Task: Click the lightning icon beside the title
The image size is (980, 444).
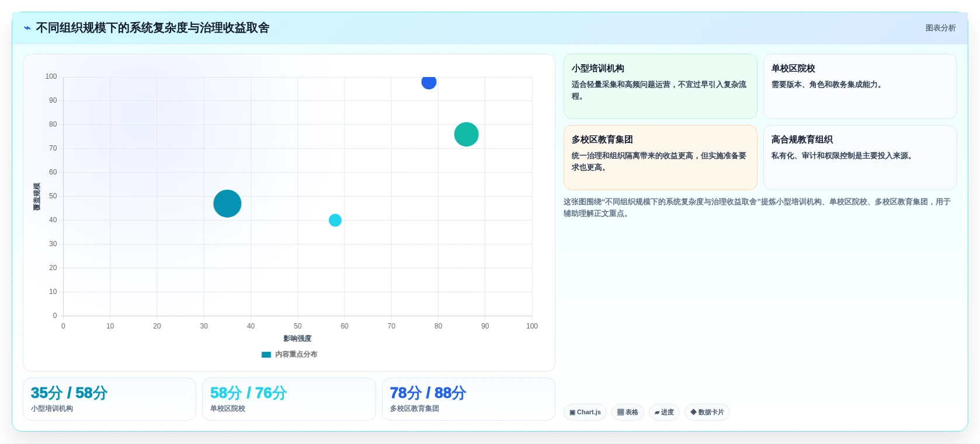Action: pos(27,28)
